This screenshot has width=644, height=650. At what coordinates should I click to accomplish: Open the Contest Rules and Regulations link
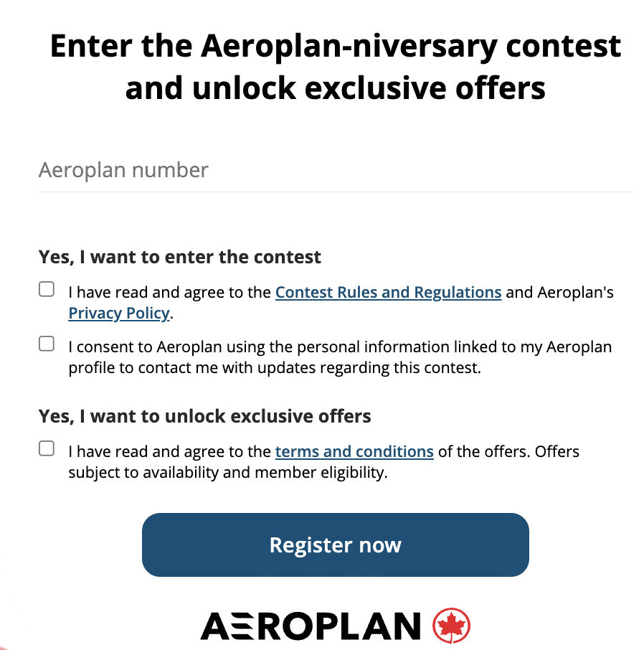388,293
